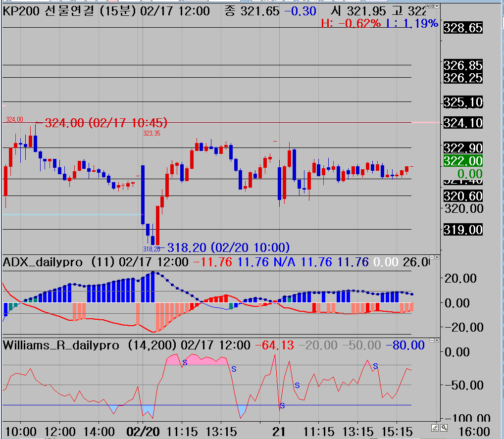Minimize the ADX_dailypro indicator pane
Viewport: 504px width, 439px height.
click(432, 257)
